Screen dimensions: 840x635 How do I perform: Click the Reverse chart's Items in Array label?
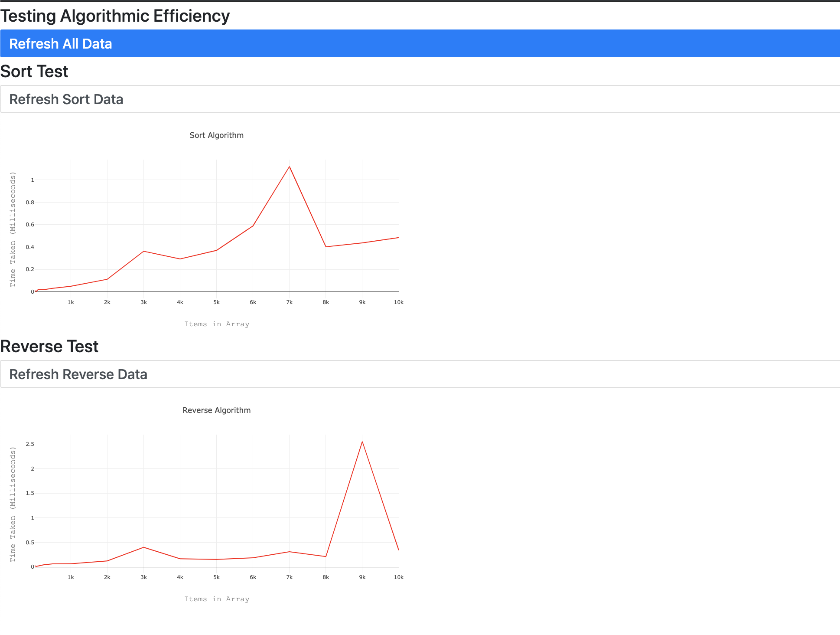pos(216,599)
